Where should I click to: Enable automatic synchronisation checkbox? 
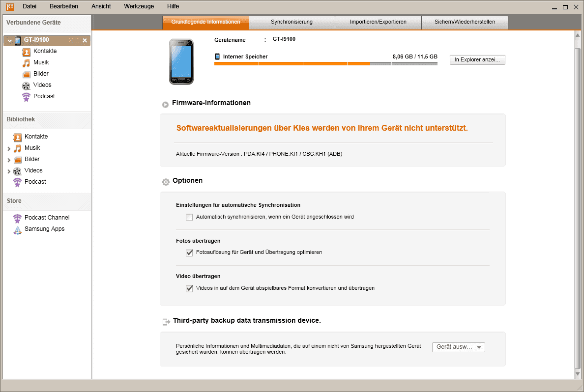point(189,217)
